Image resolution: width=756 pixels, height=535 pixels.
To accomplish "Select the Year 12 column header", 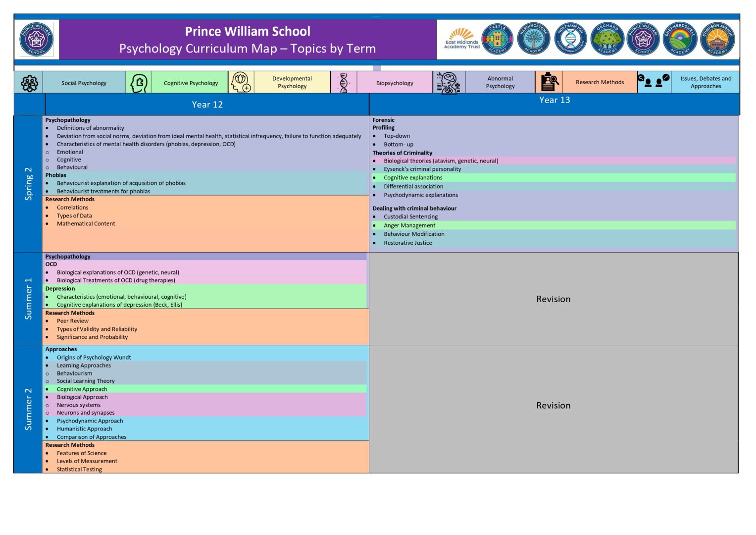I will click(x=207, y=105).
